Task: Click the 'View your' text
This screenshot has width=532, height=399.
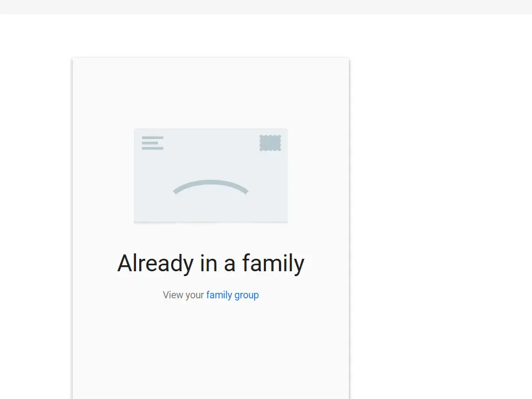Action: pyautogui.click(x=183, y=295)
